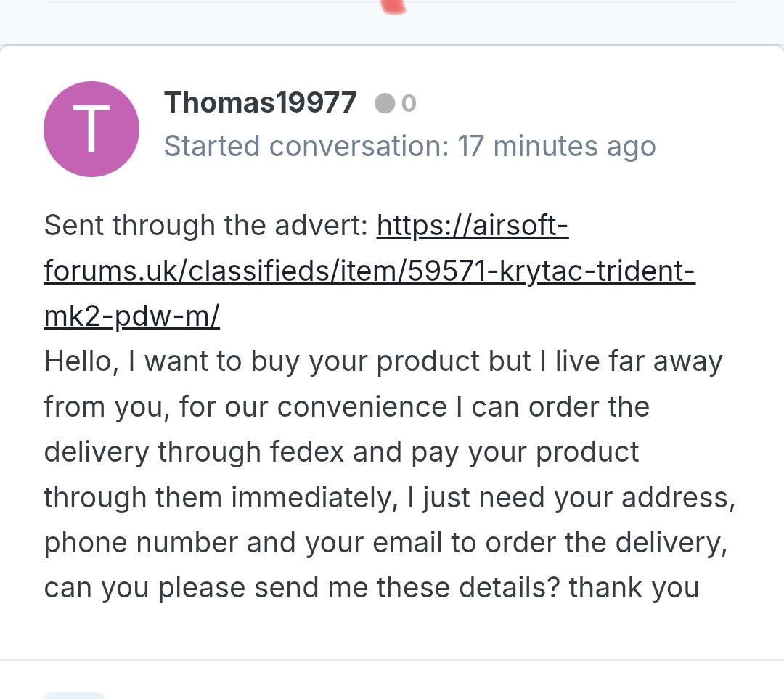Click the 'Started conversation:' label
784x699 pixels.
point(306,146)
